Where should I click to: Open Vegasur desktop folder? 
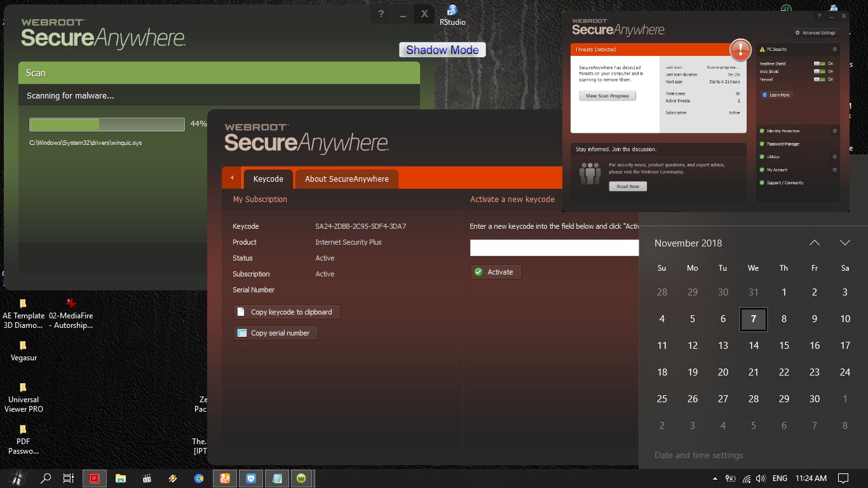[24, 351]
